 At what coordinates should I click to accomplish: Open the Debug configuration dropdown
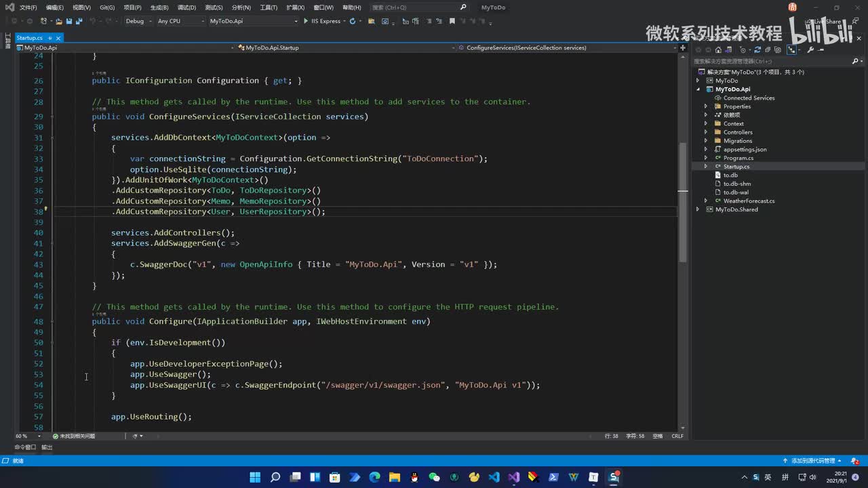click(x=138, y=21)
